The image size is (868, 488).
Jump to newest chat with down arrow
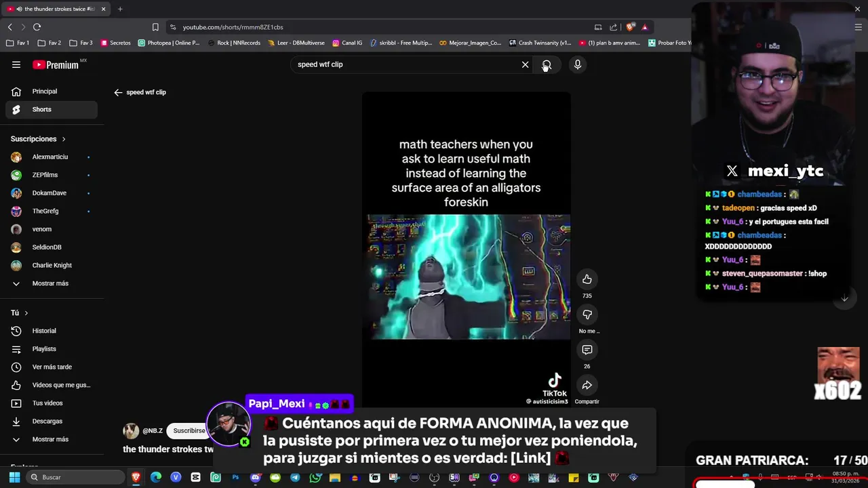[x=844, y=298]
